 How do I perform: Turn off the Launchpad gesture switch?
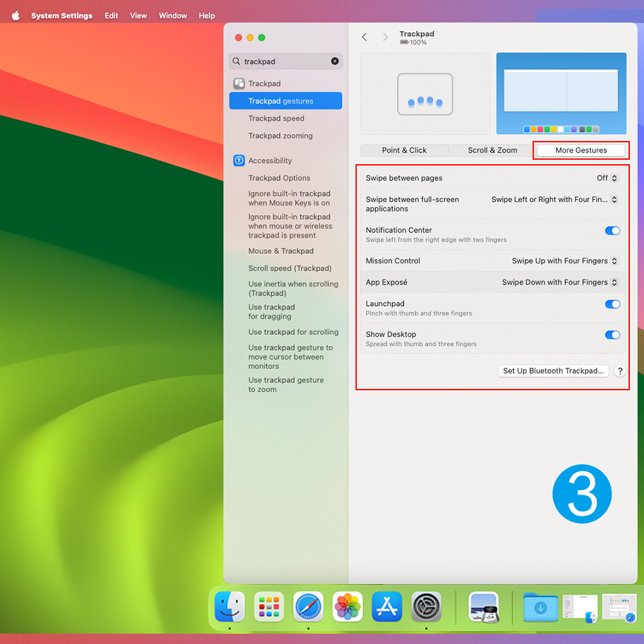click(x=612, y=304)
